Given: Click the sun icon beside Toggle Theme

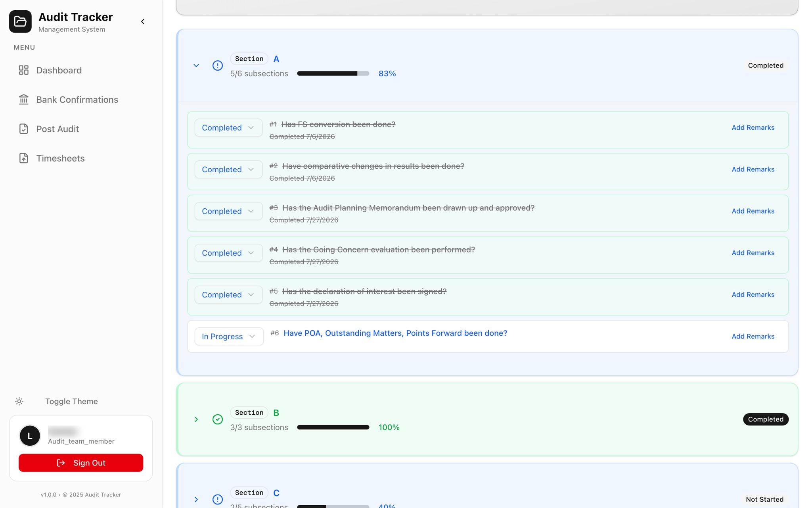Looking at the screenshot, I should (x=19, y=401).
